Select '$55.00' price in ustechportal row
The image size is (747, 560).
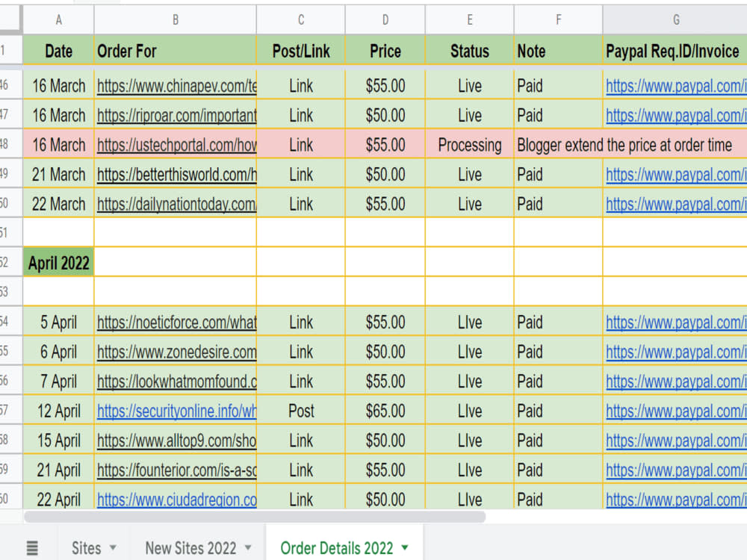coord(385,145)
